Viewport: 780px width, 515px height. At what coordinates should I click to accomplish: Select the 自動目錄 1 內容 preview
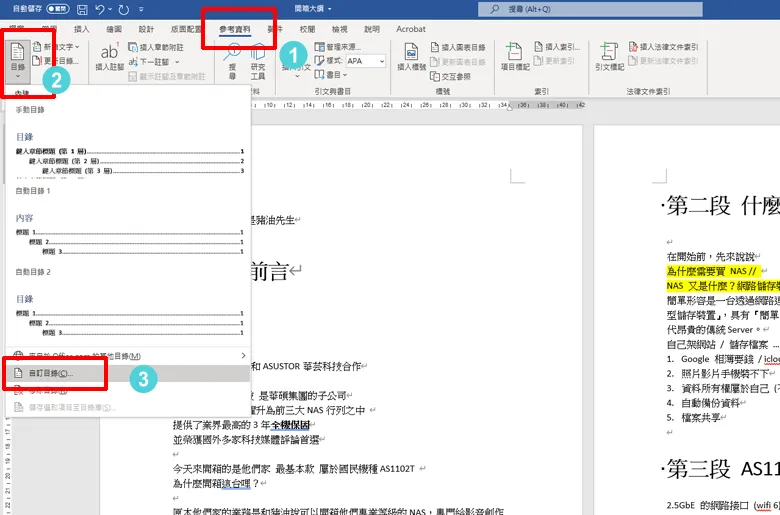click(129, 234)
